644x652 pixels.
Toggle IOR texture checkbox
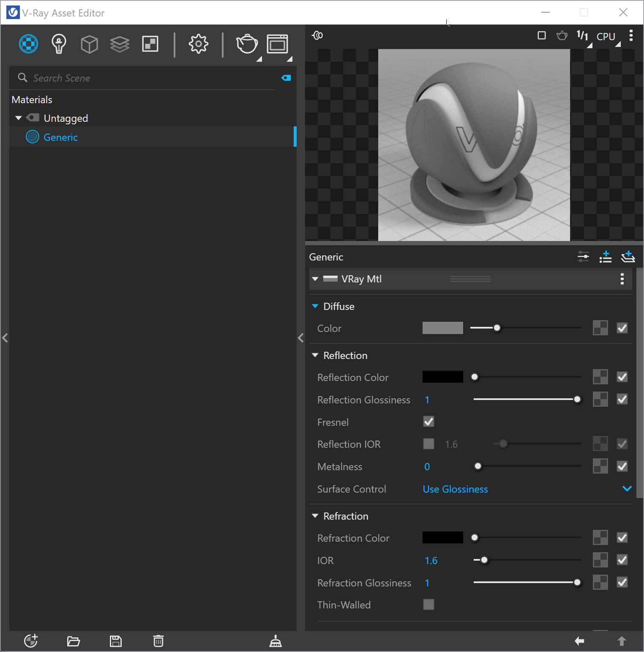tap(622, 560)
